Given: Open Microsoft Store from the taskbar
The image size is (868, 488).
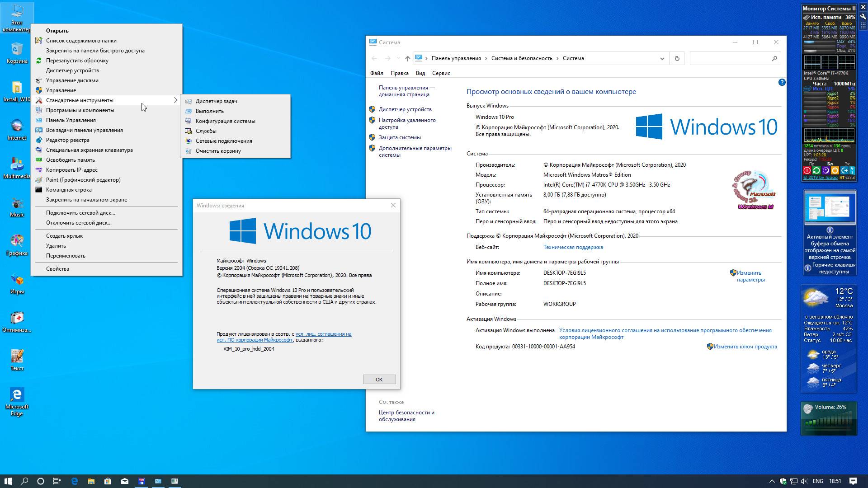Looking at the screenshot, I should [108, 481].
